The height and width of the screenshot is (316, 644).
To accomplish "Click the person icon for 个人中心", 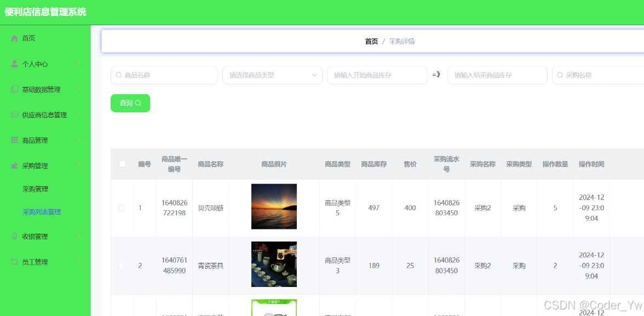I will [x=14, y=64].
